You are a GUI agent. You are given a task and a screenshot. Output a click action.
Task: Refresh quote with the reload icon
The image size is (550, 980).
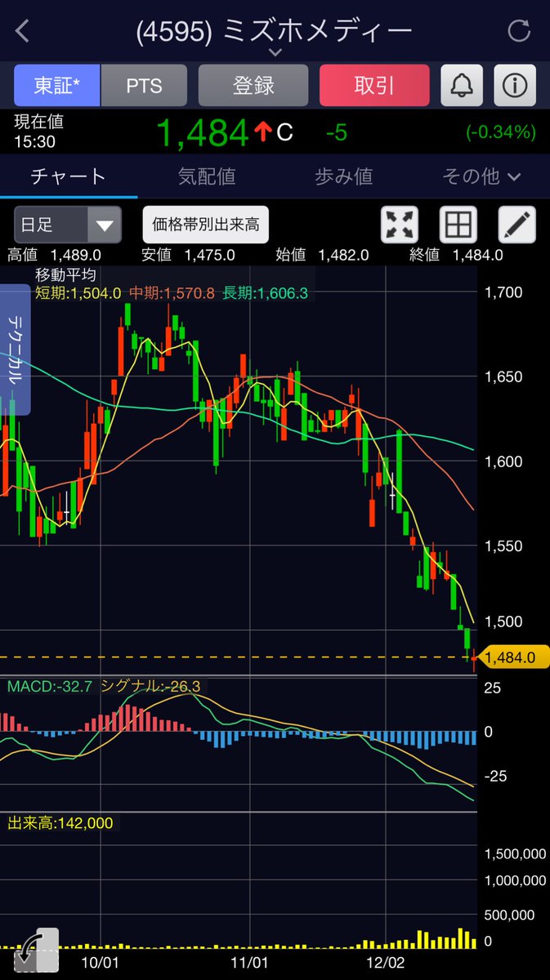520,31
